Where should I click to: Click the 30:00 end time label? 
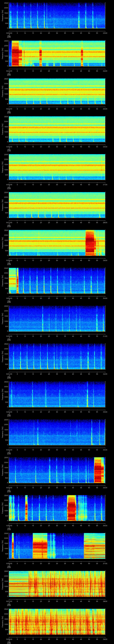pyautogui.click(x=105, y=298)
